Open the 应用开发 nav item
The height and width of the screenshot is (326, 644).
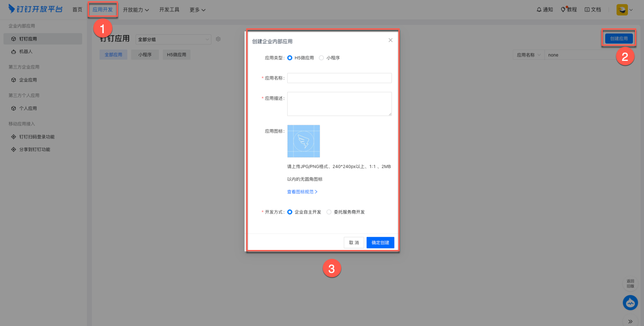(x=102, y=10)
